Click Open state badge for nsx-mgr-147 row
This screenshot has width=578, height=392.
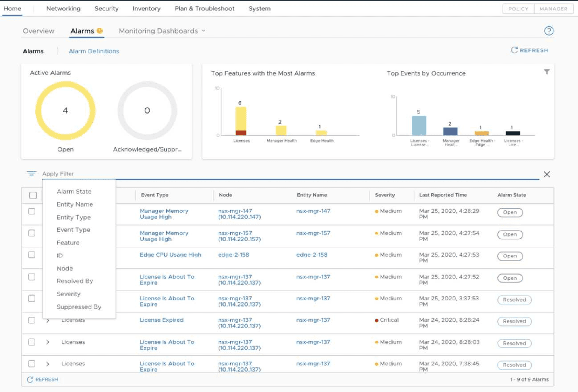point(510,213)
